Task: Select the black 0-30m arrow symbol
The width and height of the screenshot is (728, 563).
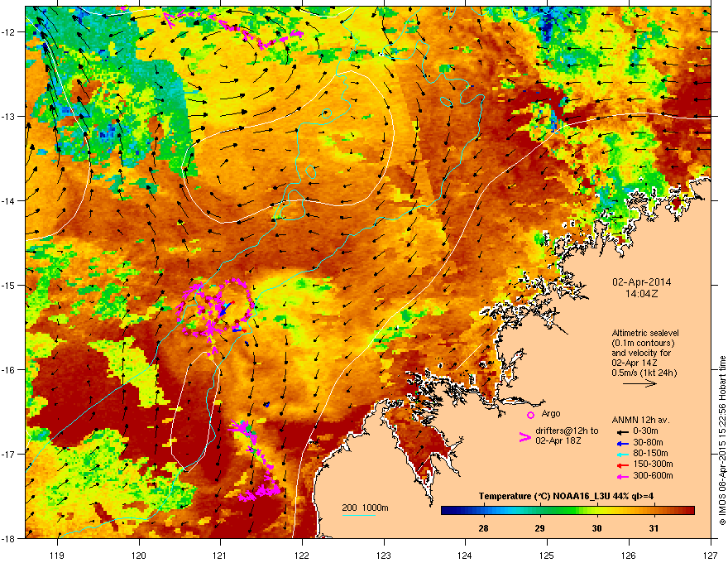Action: click(622, 431)
